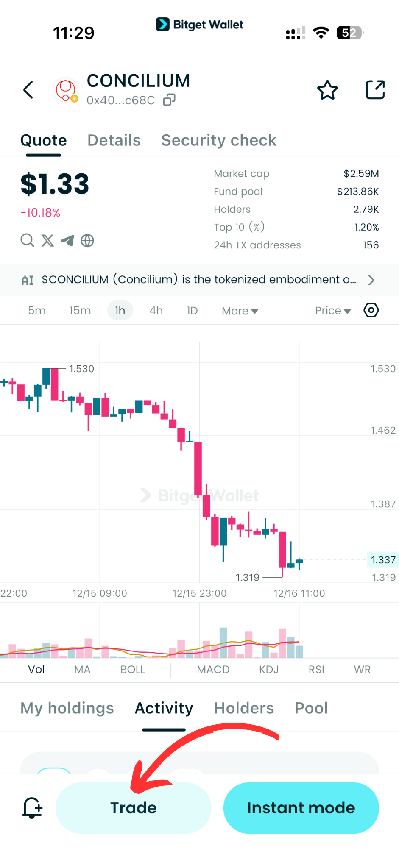Screen dimensions: 399x868
Task: Copy the 0x40...c68C contract address
Action: point(169,100)
